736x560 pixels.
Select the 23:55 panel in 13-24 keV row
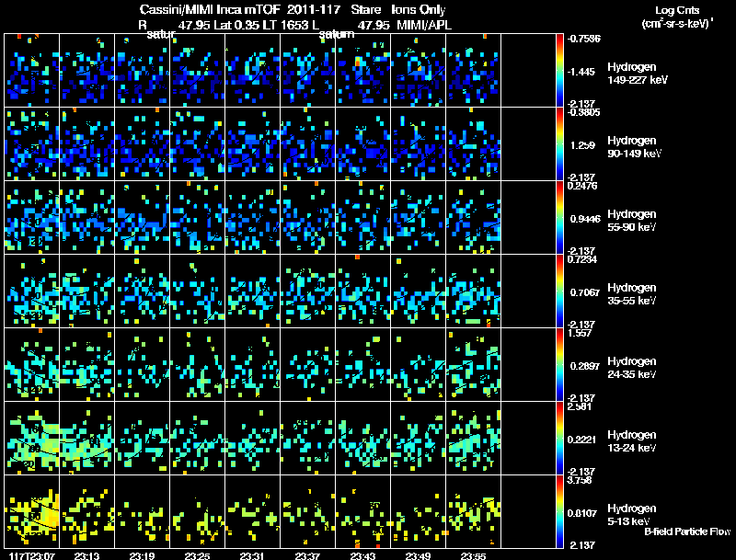(473, 438)
